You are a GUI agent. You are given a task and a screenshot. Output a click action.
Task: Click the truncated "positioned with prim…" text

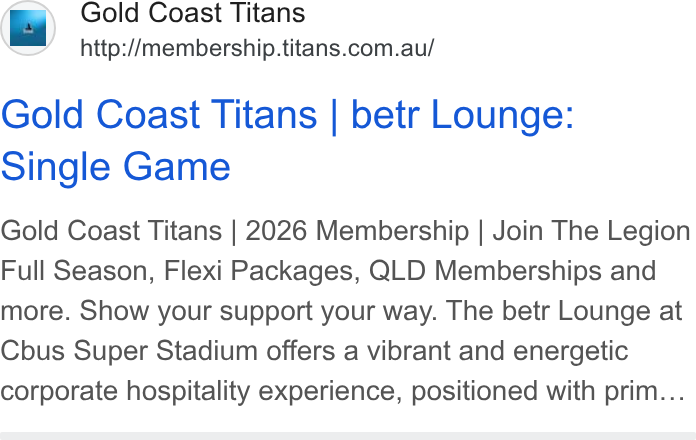click(x=548, y=391)
